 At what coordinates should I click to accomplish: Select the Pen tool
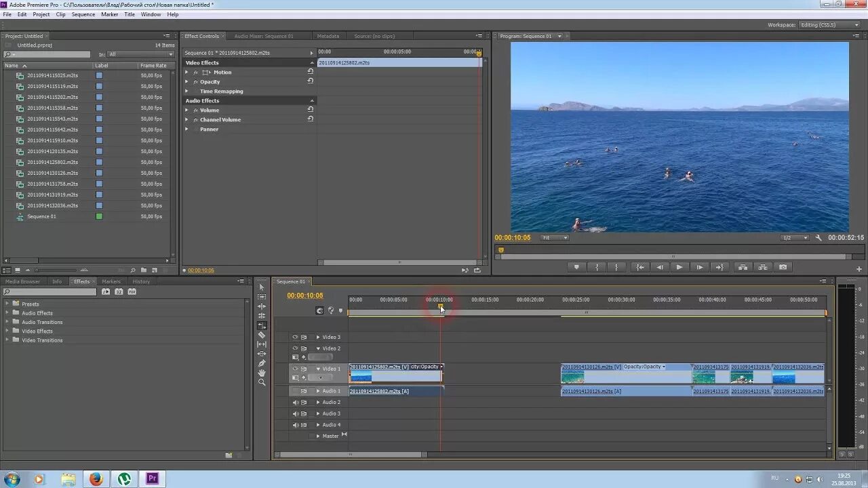[262, 363]
